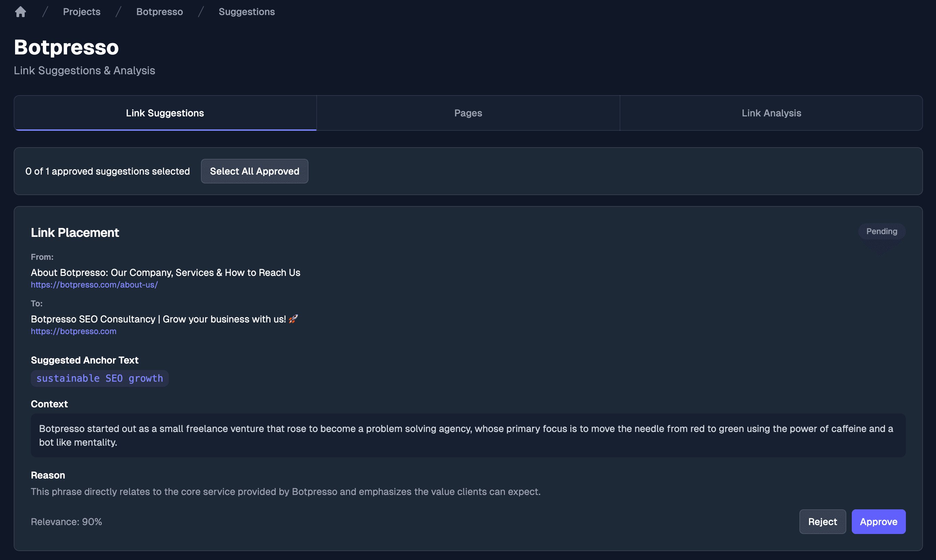Click Suggestions breadcrumb item

pos(246,12)
